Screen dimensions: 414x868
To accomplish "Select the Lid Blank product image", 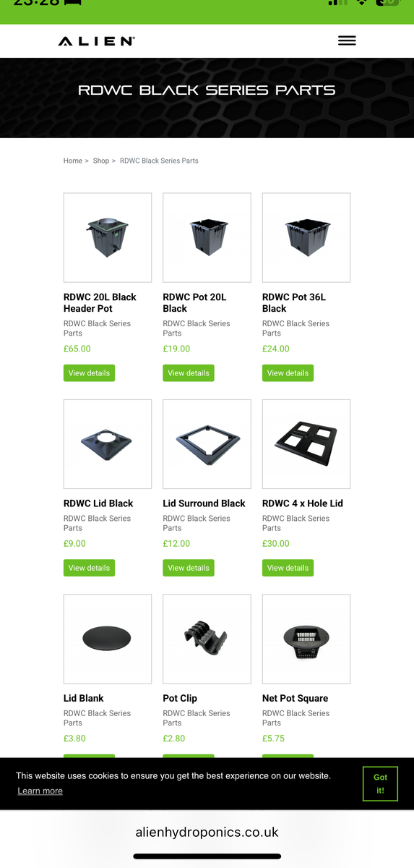I will [x=108, y=639].
